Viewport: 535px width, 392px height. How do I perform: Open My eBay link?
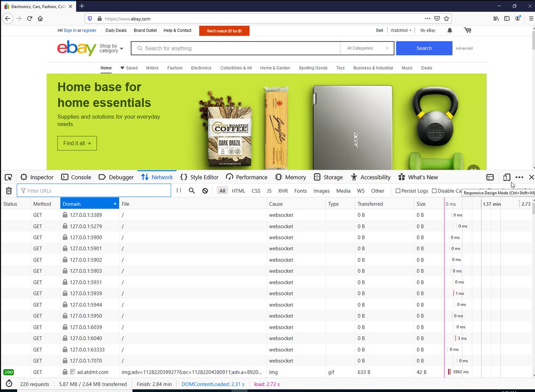pos(428,30)
